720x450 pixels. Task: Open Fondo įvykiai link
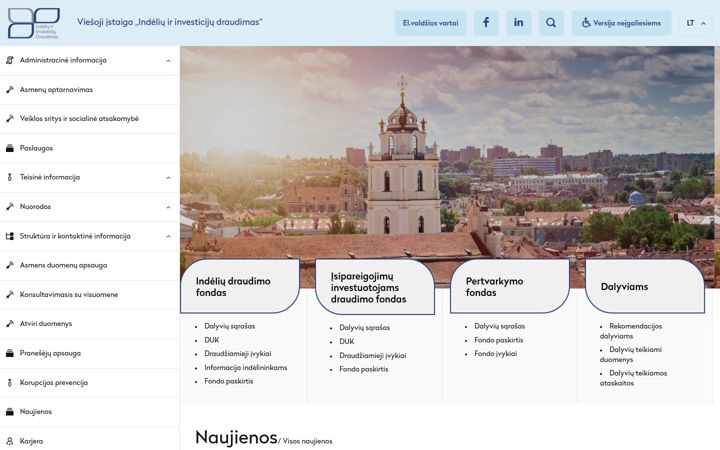tap(495, 354)
